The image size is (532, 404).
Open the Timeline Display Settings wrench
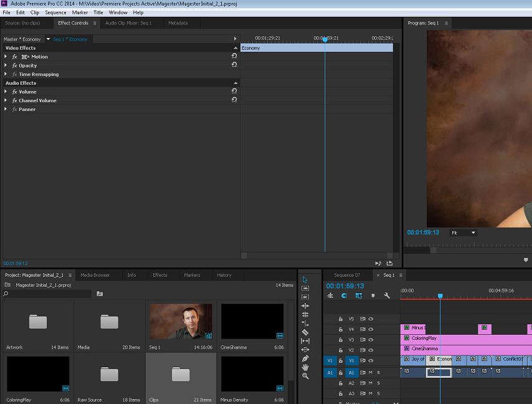[387, 295]
